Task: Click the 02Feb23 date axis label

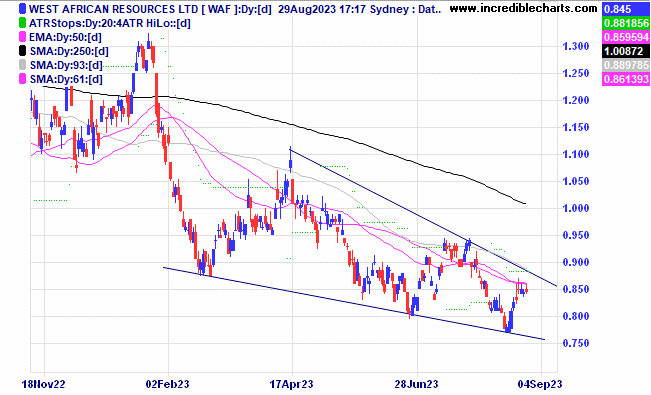Action: [x=167, y=384]
